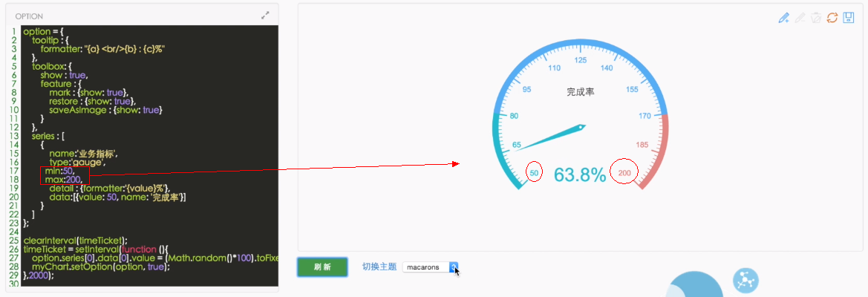Click code line "myChart.setOption(option, true);"

click(x=100, y=267)
